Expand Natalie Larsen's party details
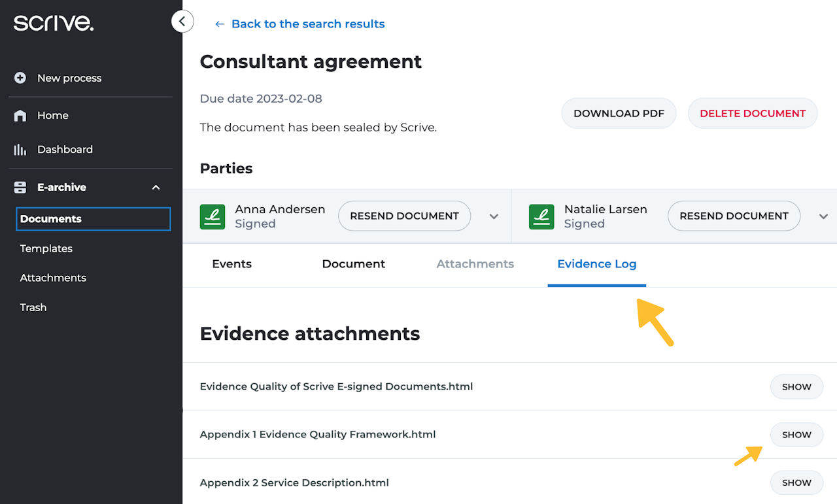837x504 pixels. [x=823, y=216]
